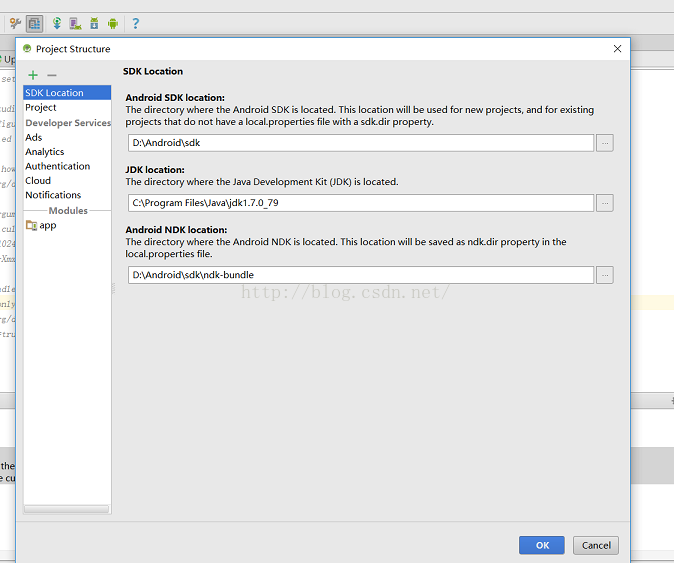Open Help via question mark icon
The width and height of the screenshot is (674, 563).
pos(135,23)
